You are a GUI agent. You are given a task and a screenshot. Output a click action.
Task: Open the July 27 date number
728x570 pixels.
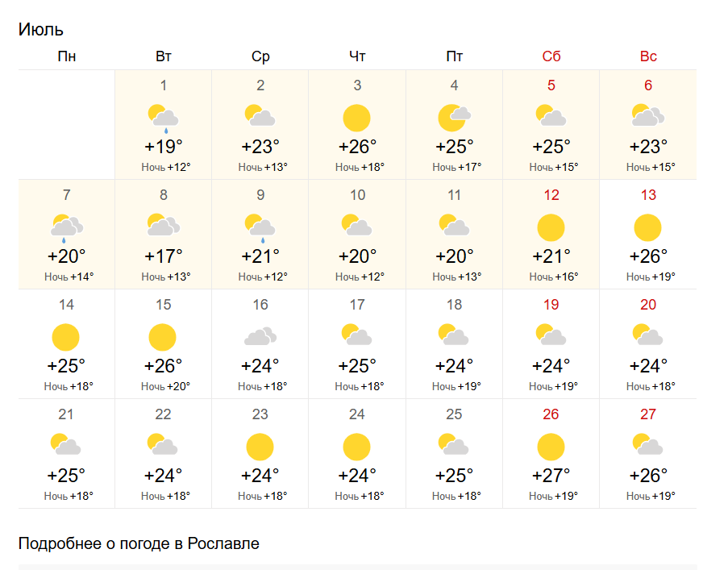(x=647, y=414)
